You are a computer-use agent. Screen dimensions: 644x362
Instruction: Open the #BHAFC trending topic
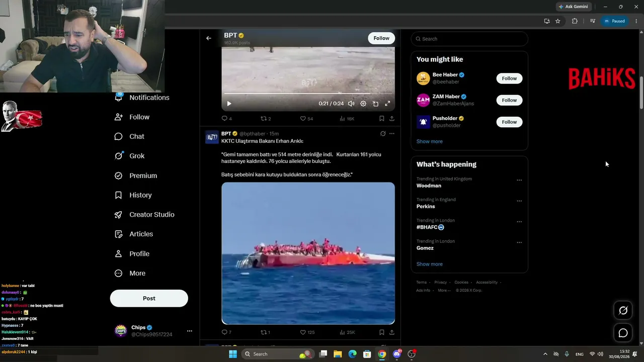pyautogui.click(x=430, y=227)
